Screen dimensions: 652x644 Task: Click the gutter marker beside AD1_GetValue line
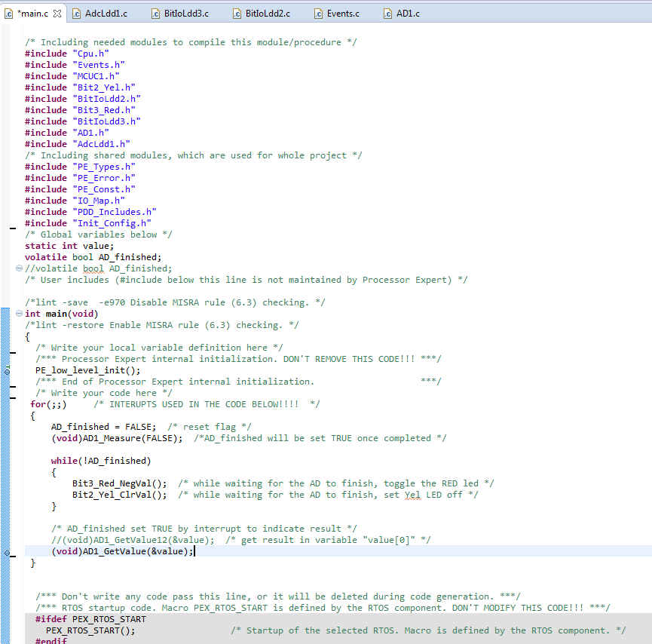click(7, 553)
